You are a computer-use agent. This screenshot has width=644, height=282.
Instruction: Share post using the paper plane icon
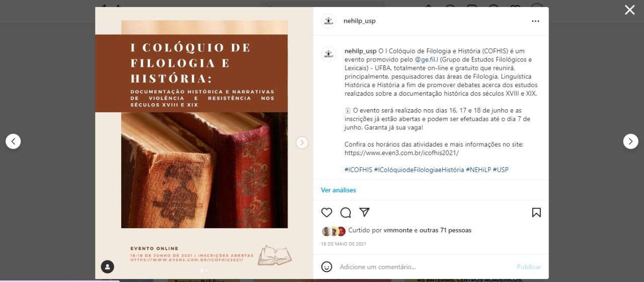tap(364, 212)
